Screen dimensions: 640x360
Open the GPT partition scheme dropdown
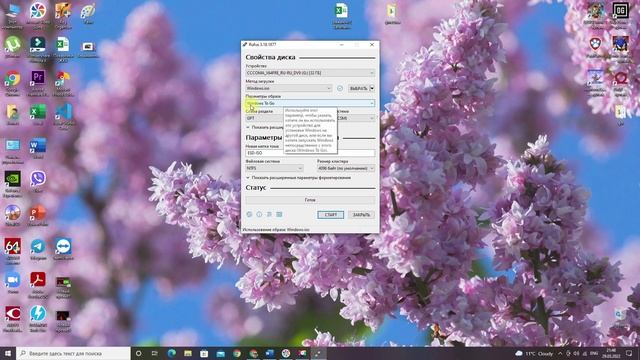pyautogui.click(x=264, y=118)
